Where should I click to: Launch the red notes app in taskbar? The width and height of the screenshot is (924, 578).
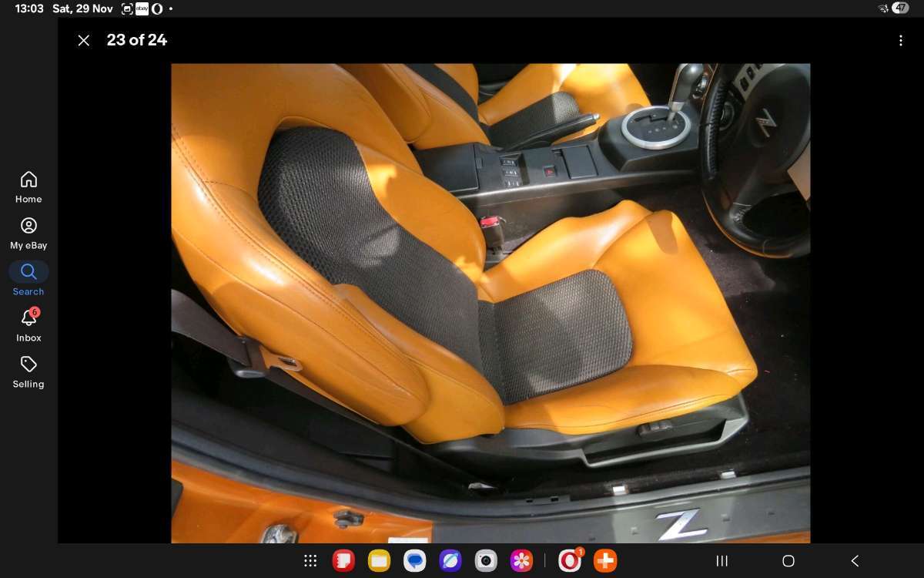pyautogui.click(x=343, y=561)
